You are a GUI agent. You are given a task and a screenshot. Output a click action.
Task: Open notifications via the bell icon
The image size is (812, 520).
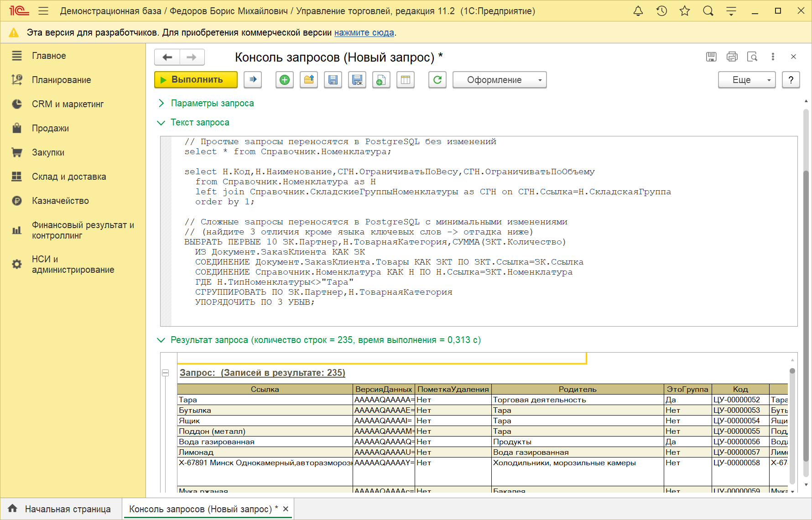click(638, 10)
